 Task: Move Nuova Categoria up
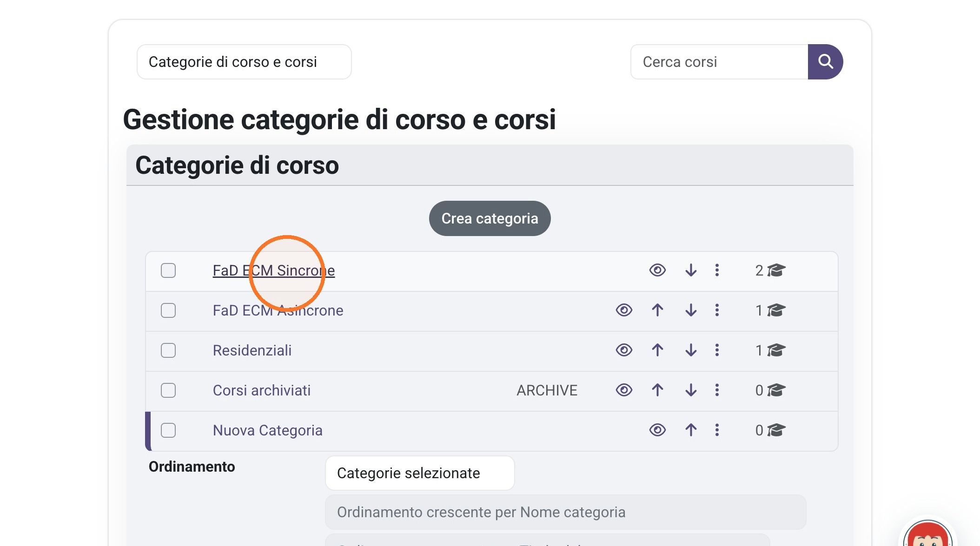(x=691, y=430)
